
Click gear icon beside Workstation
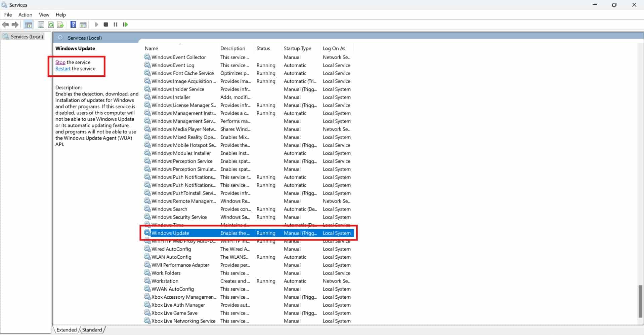point(147,281)
